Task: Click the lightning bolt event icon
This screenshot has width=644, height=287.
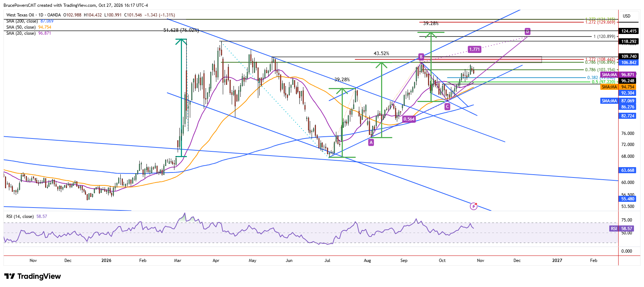Action: coord(474,206)
